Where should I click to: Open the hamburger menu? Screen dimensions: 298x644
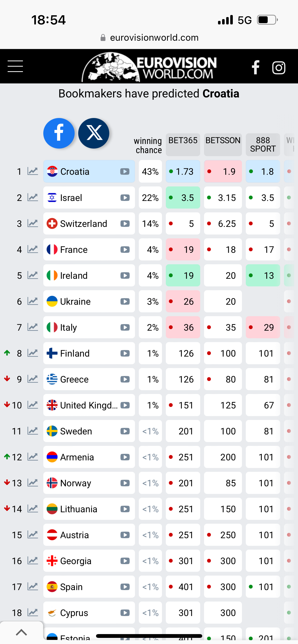pos(15,66)
